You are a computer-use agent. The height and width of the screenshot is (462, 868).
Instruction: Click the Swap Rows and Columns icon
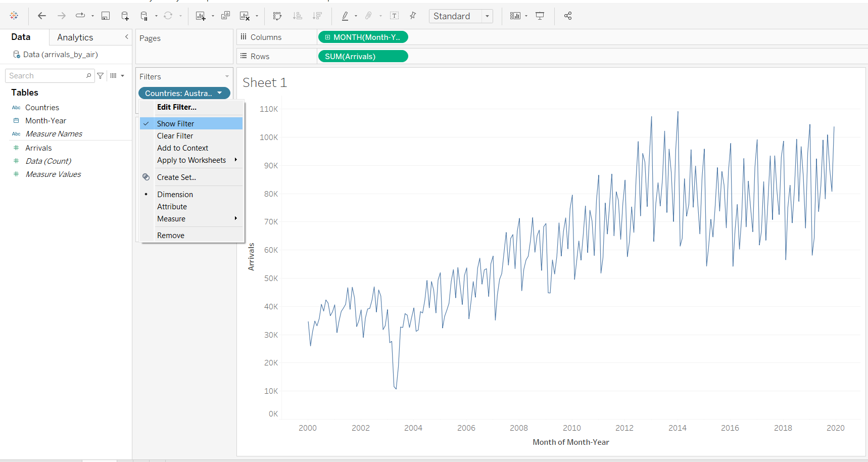coord(277,16)
